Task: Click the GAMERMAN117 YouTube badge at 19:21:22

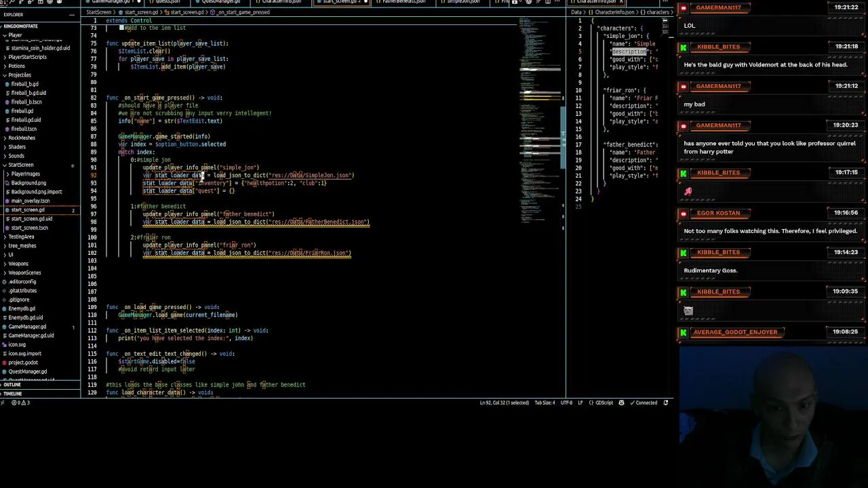Action: point(684,7)
